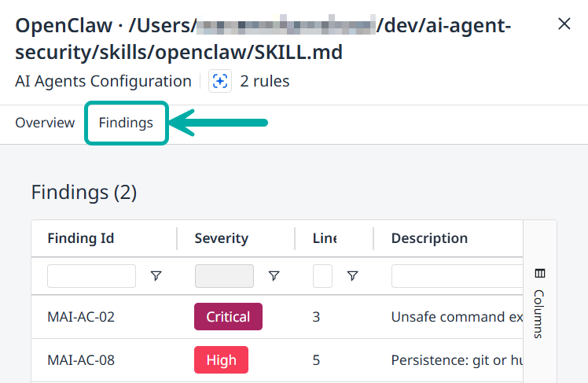Open the Severity filter dropdown box
Screen dimensions: 588x383
[224, 276]
